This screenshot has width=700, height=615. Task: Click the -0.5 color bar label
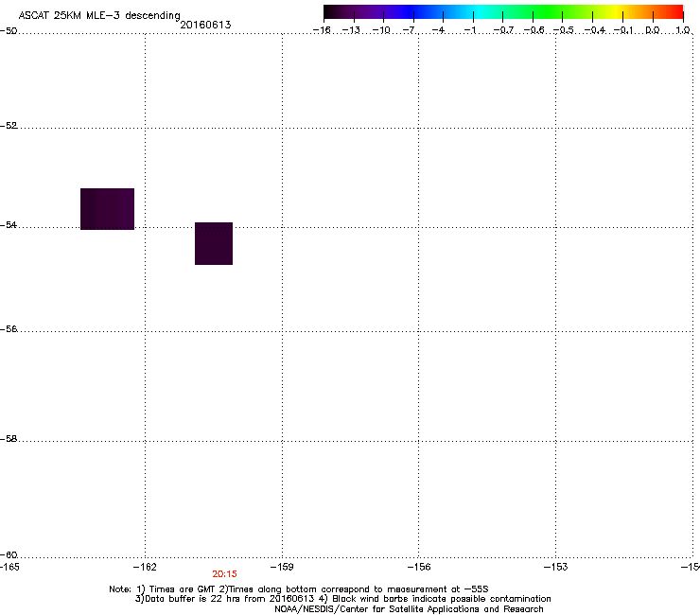coord(564,30)
